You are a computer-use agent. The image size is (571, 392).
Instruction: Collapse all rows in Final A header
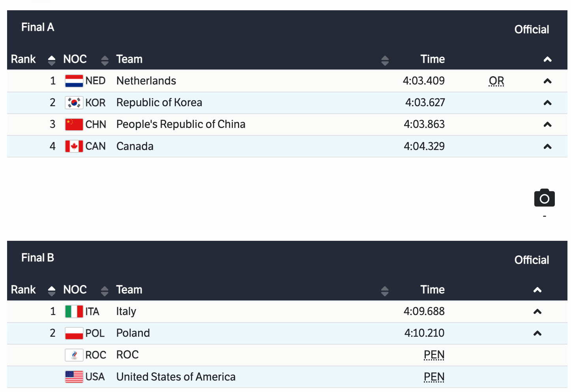547,60
